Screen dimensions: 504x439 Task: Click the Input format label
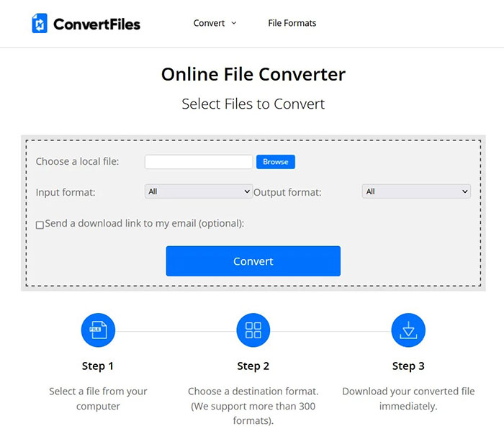[x=66, y=192]
